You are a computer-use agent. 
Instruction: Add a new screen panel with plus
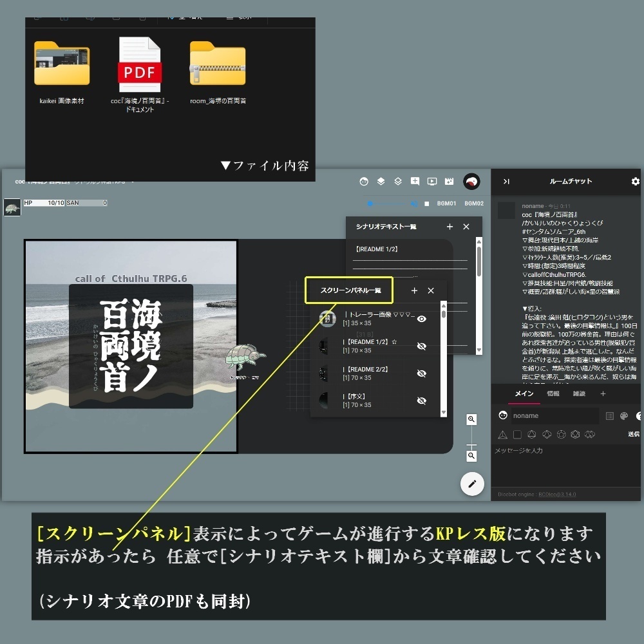[x=414, y=291]
